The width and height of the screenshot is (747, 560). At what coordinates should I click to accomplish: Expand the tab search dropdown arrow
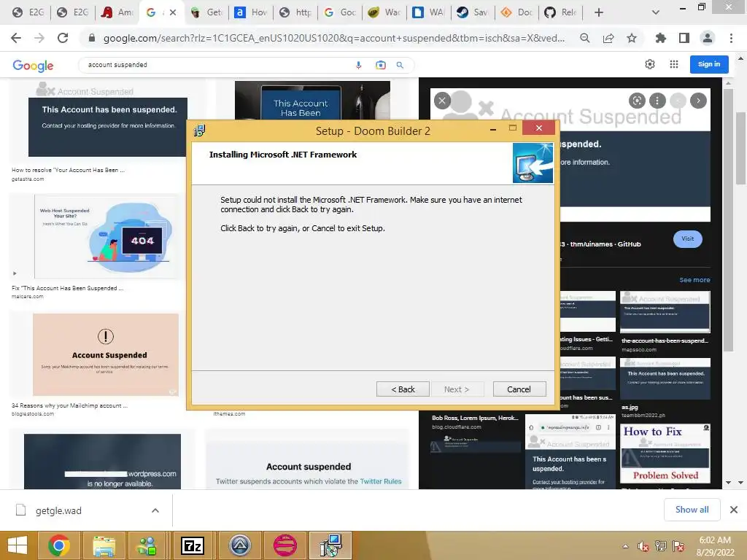click(656, 12)
